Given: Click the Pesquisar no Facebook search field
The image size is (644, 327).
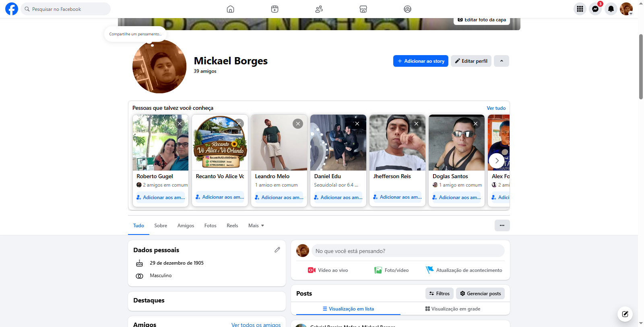Looking at the screenshot, I should click(66, 9).
